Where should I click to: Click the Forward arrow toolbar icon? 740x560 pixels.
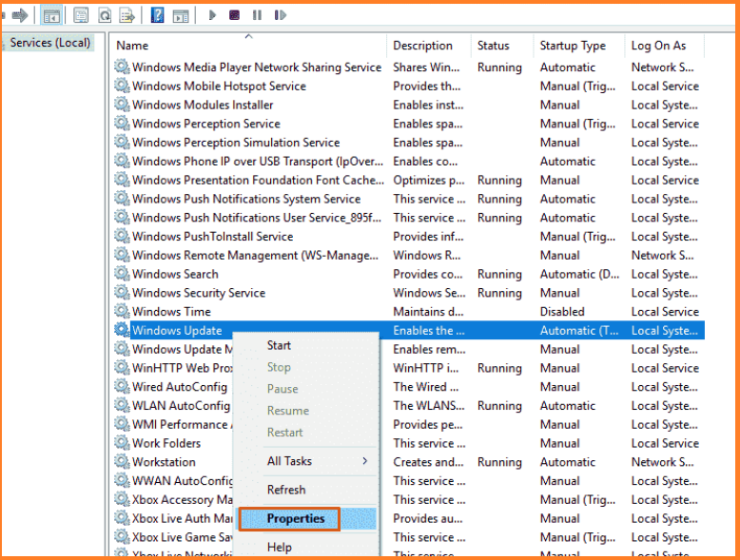pyautogui.click(x=20, y=15)
